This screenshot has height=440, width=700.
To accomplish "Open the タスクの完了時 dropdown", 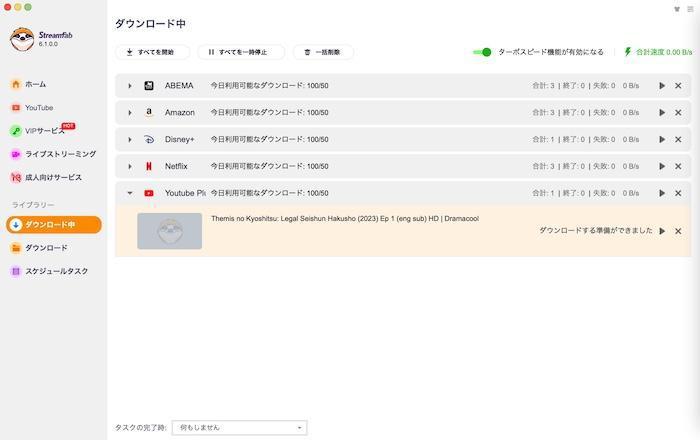I will click(x=240, y=428).
